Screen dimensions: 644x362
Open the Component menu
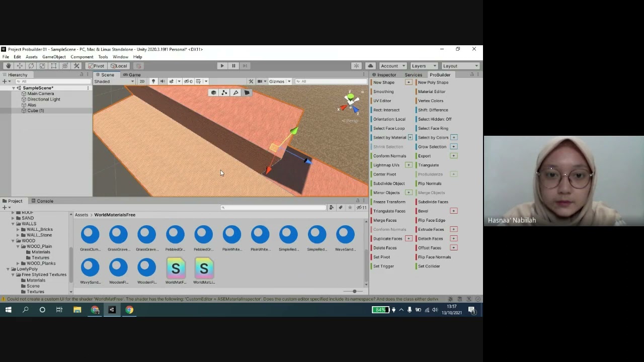tap(82, 57)
